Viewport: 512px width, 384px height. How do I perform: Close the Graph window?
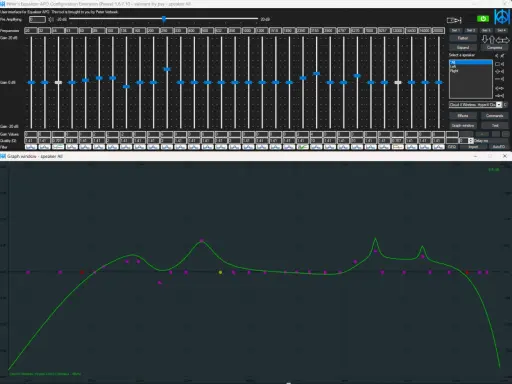pos(505,156)
